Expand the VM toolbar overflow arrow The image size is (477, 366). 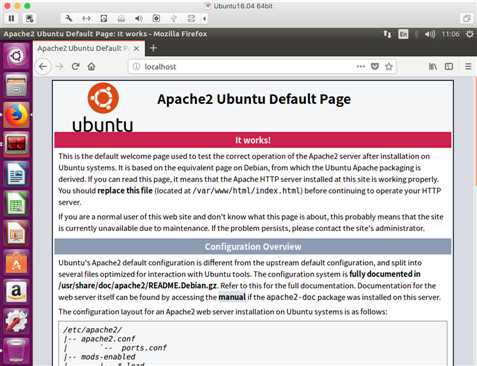(x=204, y=19)
